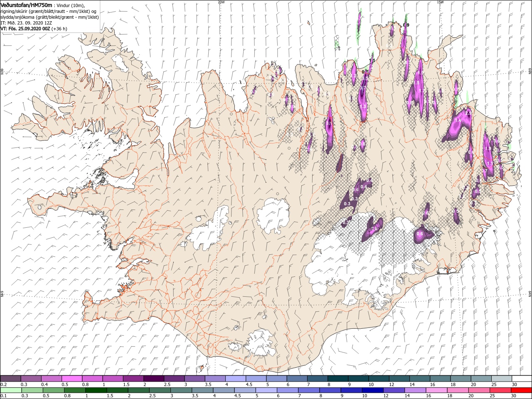The height and width of the screenshot is (399, 532).
Task: Click the white 30 snow legend swatch
Action: click(522, 379)
